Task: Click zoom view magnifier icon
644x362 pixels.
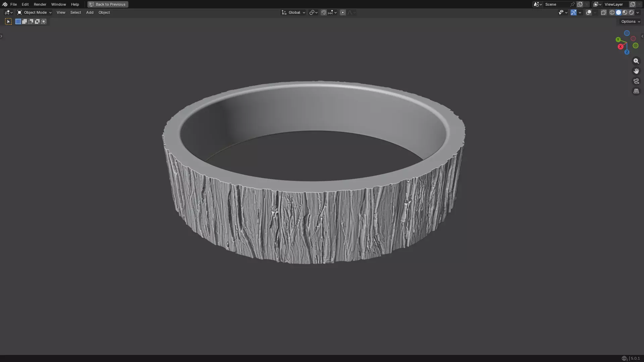Action: point(636,61)
